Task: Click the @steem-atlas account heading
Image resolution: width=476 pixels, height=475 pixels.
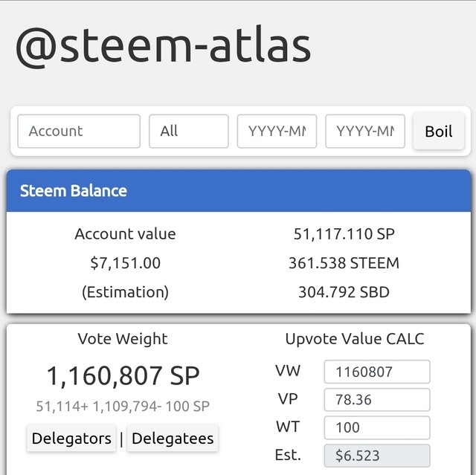Action: pos(164,46)
